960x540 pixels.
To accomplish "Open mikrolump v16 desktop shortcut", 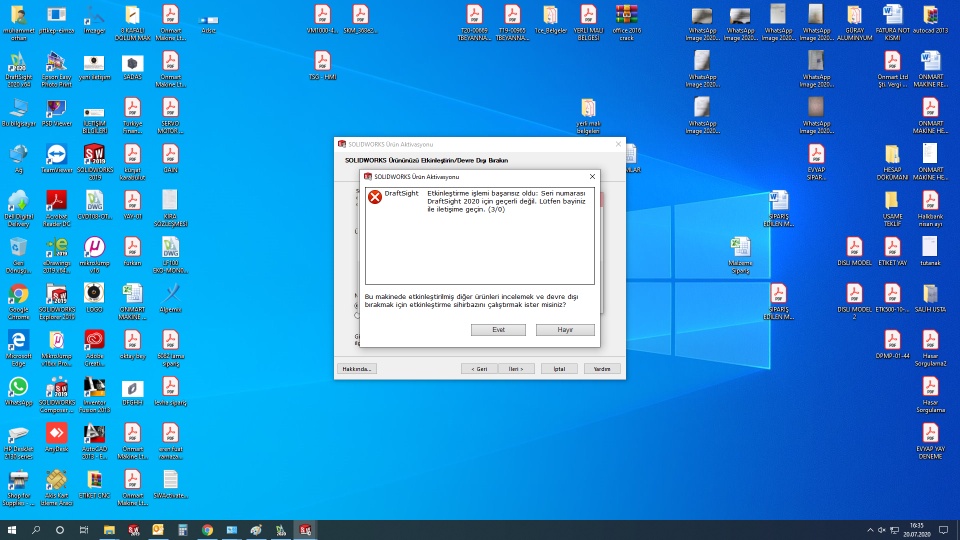I will (94, 255).
